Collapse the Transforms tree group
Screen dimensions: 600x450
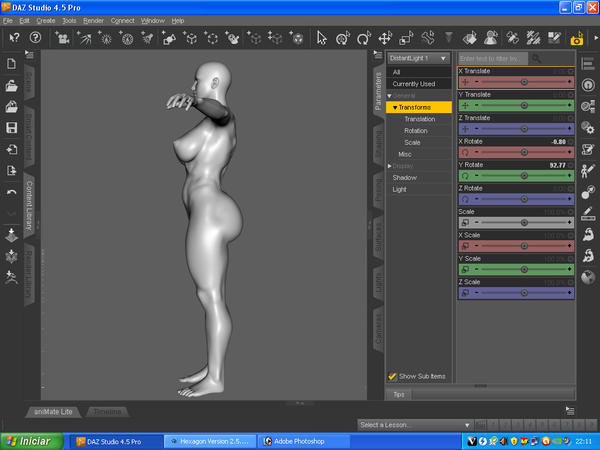pos(395,107)
